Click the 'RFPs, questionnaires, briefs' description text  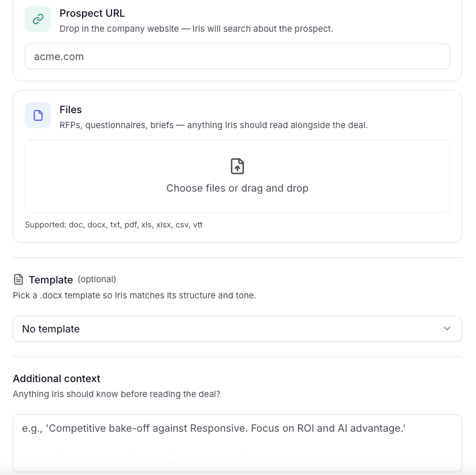[213, 125]
